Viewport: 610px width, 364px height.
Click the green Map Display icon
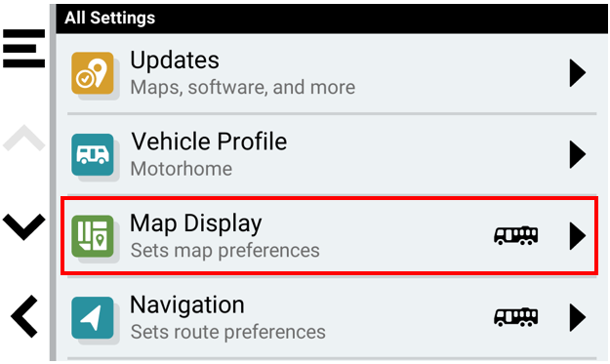pyautogui.click(x=93, y=236)
